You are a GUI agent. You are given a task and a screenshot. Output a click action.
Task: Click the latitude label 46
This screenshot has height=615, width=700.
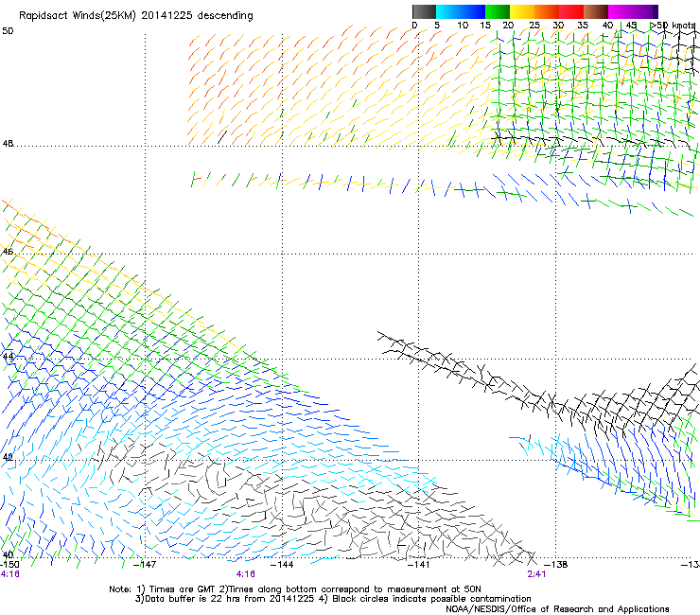coord(8,252)
